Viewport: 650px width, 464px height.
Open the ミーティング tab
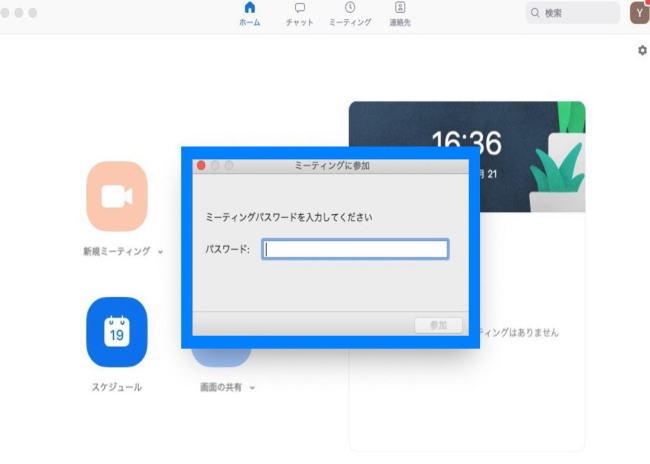350,14
